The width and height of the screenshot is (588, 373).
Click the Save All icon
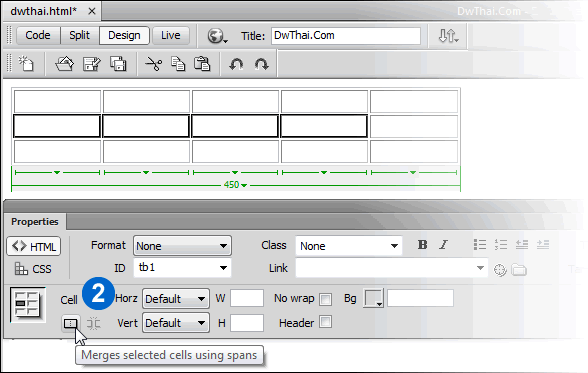(x=118, y=64)
